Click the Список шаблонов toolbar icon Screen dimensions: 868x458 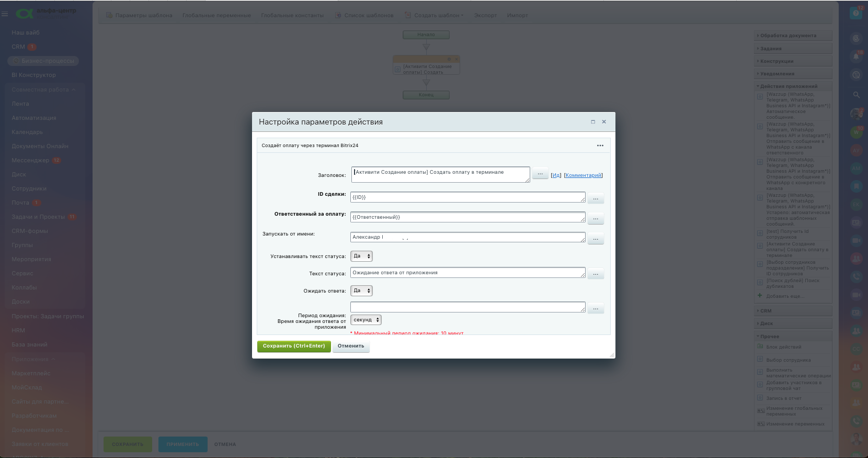point(338,15)
